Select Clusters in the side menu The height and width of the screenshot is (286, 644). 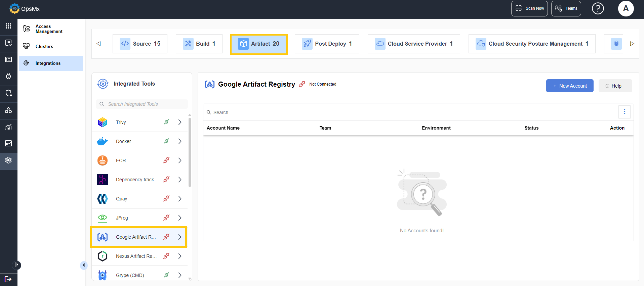pos(44,46)
